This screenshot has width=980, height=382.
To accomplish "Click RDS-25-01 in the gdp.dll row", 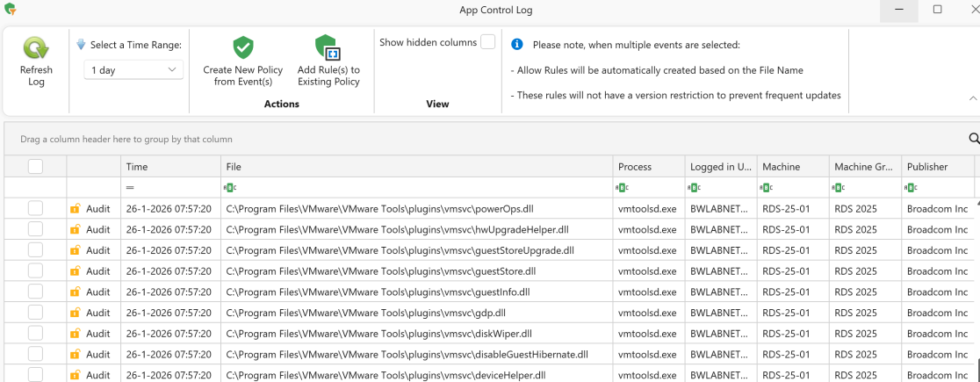I will point(786,313).
